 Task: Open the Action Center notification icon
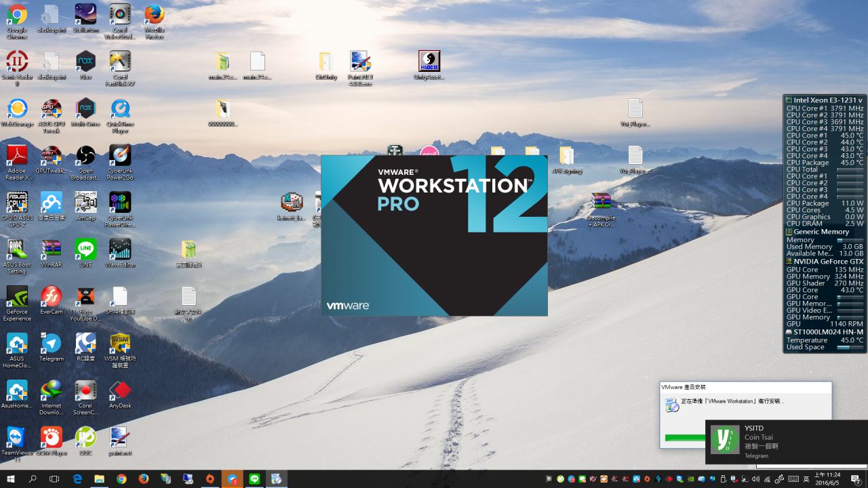pyautogui.click(x=856, y=479)
